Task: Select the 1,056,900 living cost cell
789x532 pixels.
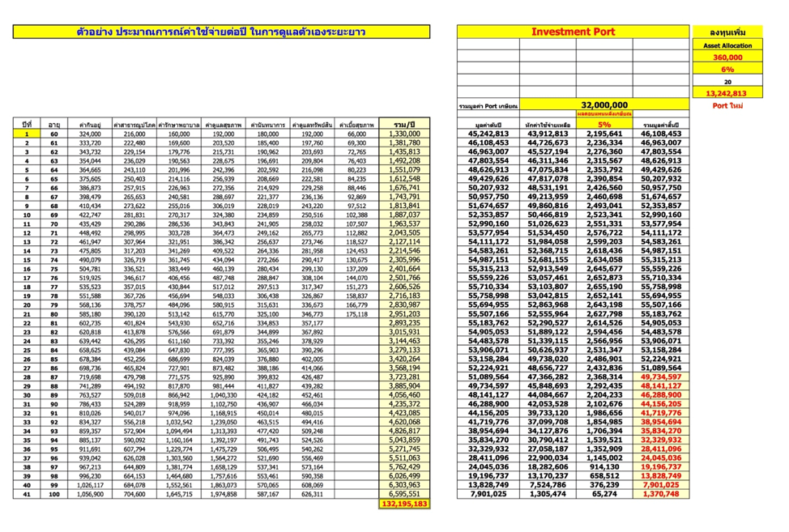Action: (90, 494)
